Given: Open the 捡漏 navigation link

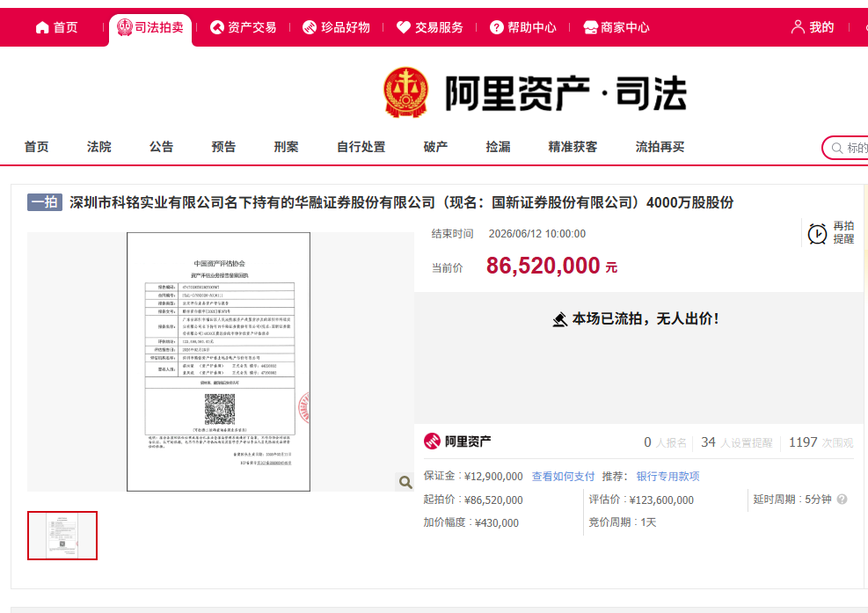Looking at the screenshot, I should coord(499,147).
